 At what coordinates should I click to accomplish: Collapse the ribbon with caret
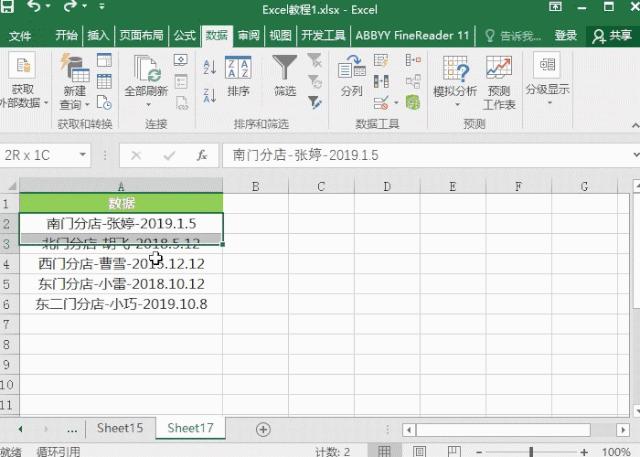point(635,125)
